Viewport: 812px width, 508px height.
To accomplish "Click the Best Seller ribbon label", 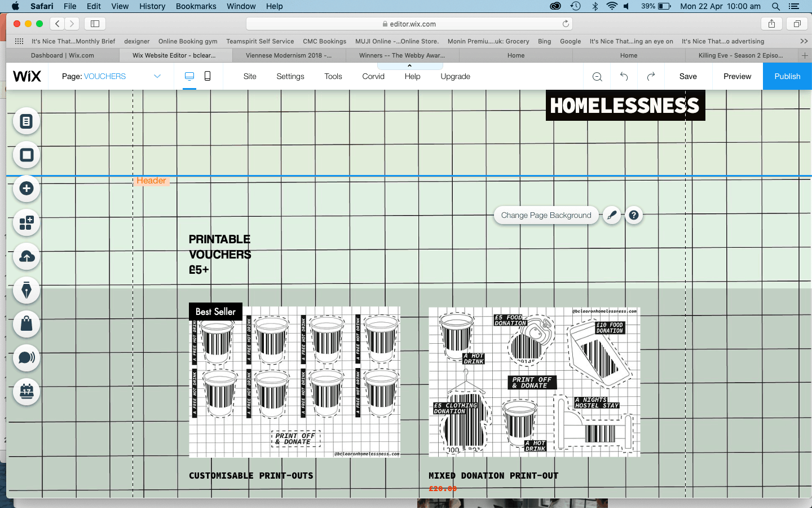I will 215,312.
